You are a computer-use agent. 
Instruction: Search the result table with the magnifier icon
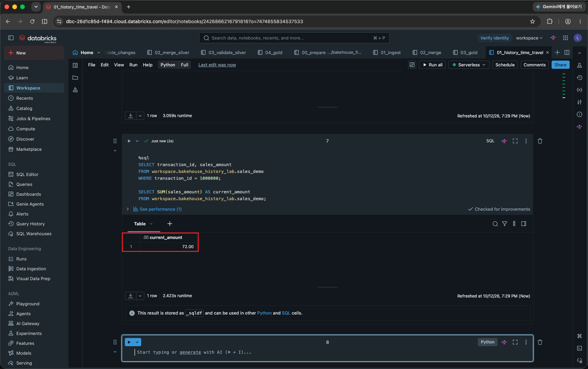pyautogui.click(x=495, y=224)
